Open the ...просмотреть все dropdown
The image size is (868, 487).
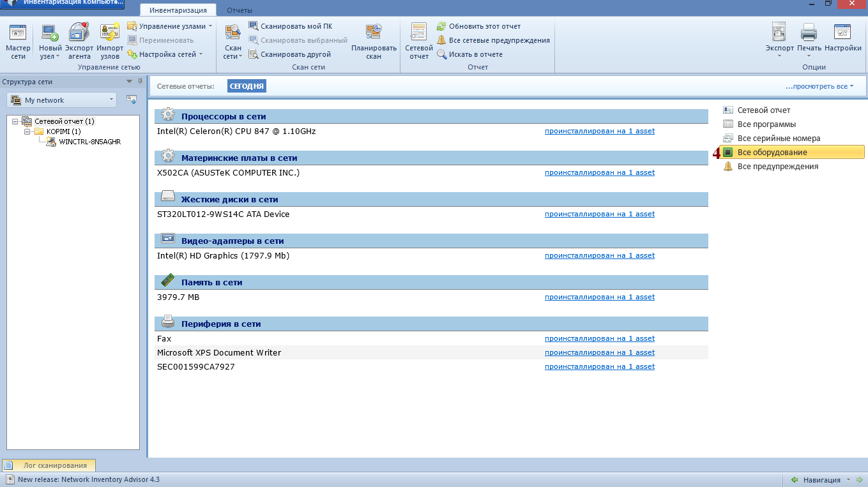pos(819,86)
